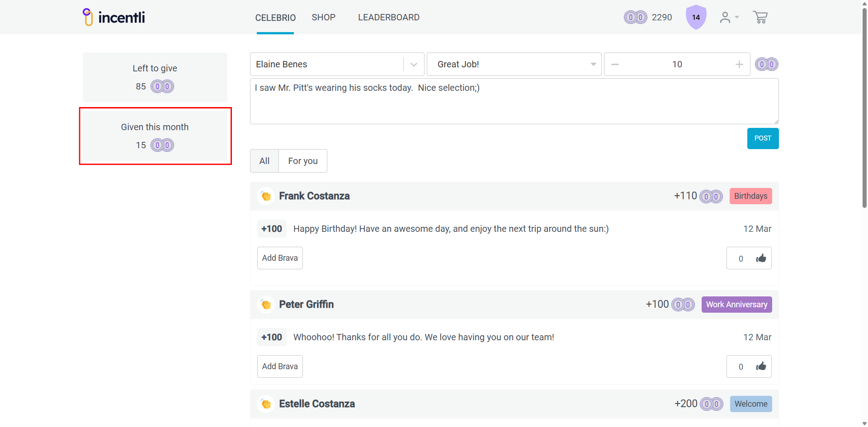Click the Left to give label
The image size is (868, 427).
pyautogui.click(x=155, y=68)
